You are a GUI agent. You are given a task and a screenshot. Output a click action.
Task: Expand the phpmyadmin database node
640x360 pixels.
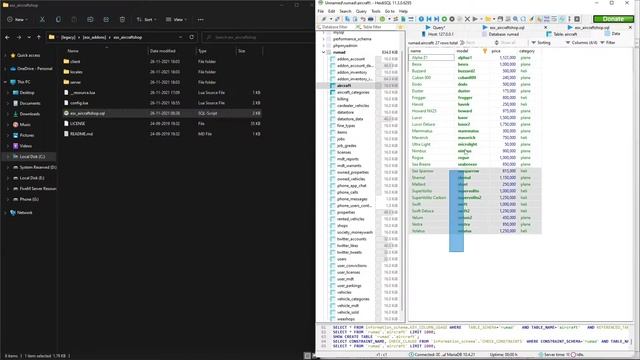tap(324, 46)
